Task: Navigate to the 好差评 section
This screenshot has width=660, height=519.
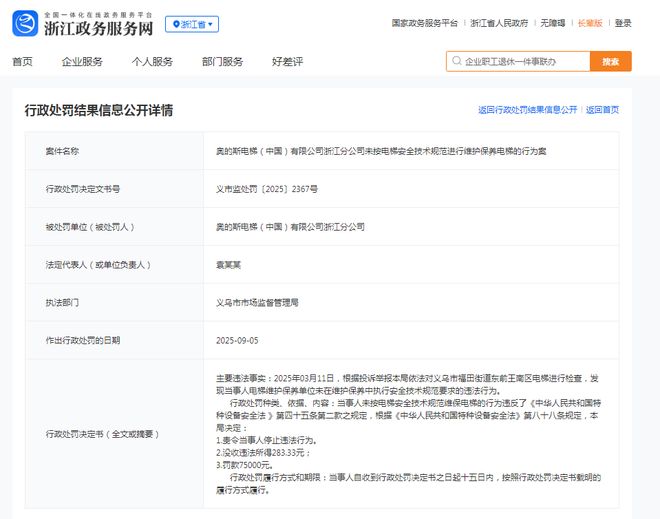Action: click(287, 61)
